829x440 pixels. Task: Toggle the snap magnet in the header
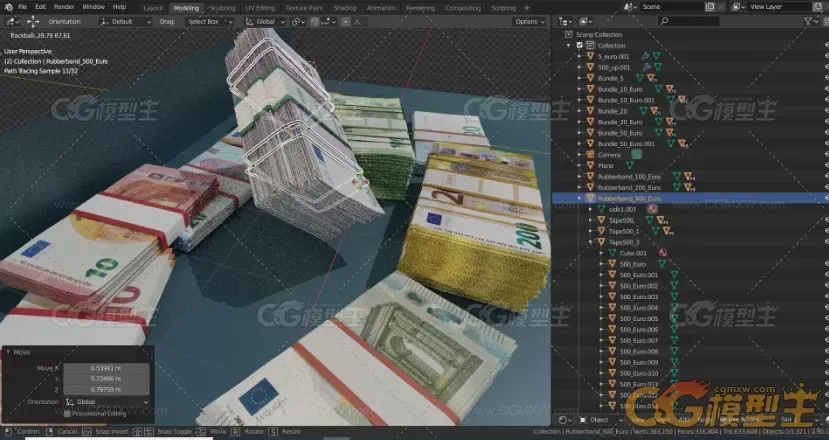tap(315, 22)
